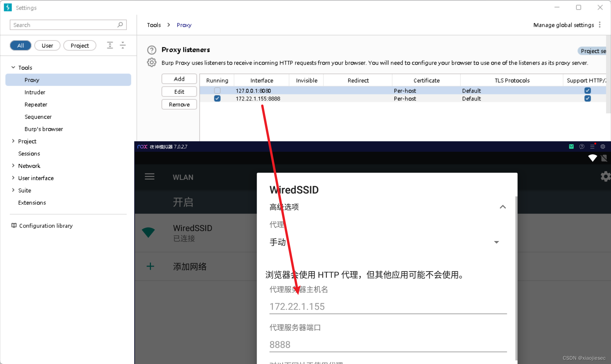Open WLAN settings gear in Android
This screenshot has width=611, height=364.
coord(605,177)
